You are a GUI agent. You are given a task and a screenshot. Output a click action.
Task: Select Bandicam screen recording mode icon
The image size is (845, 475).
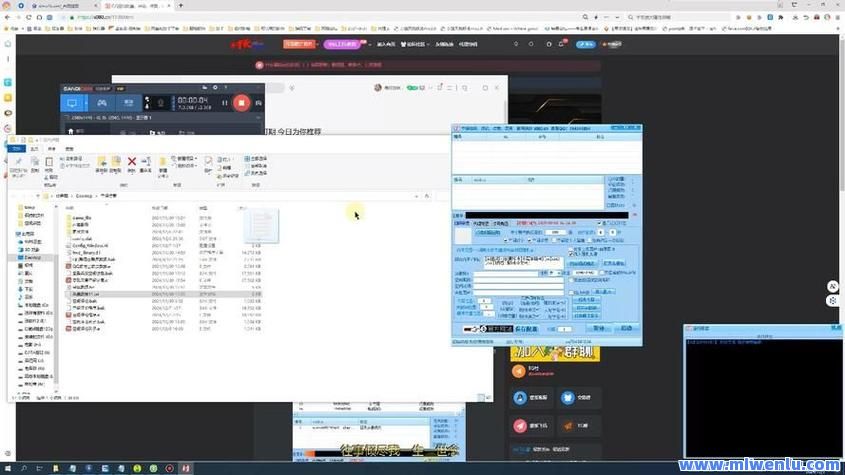click(71, 102)
